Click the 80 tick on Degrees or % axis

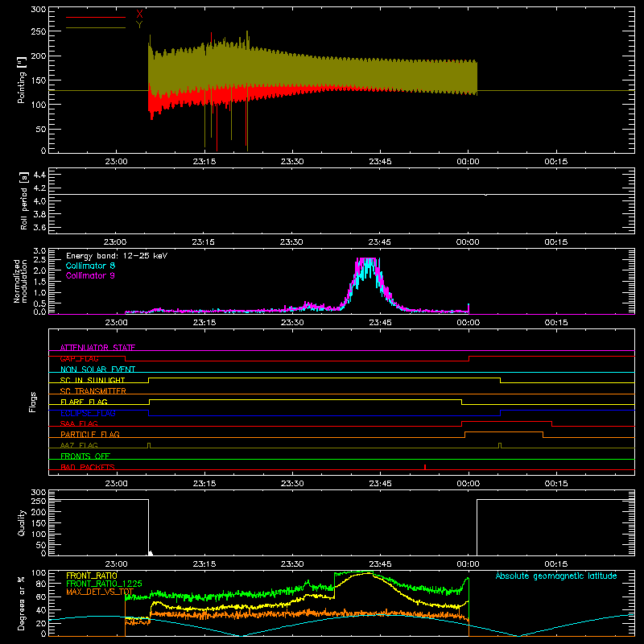42,584
